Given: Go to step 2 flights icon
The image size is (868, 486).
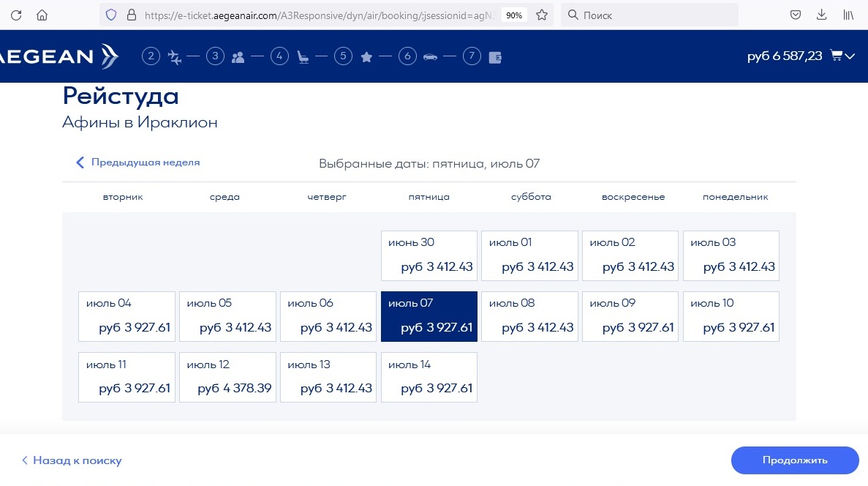Looking at the screenshot, I should (174, 56).
